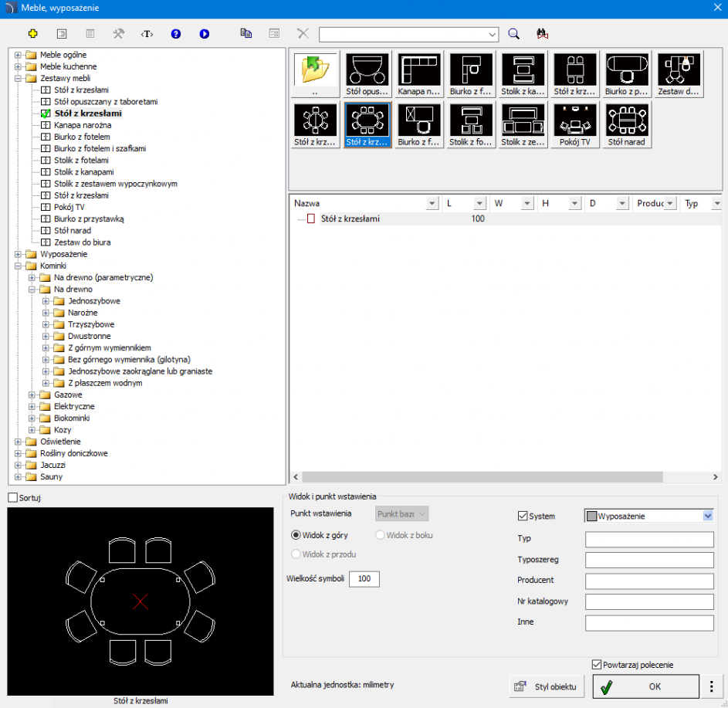This screenshot has height=708, width=728.
Task: Click the hammer tools icon in toolbar
Action: tap(119, 34)
